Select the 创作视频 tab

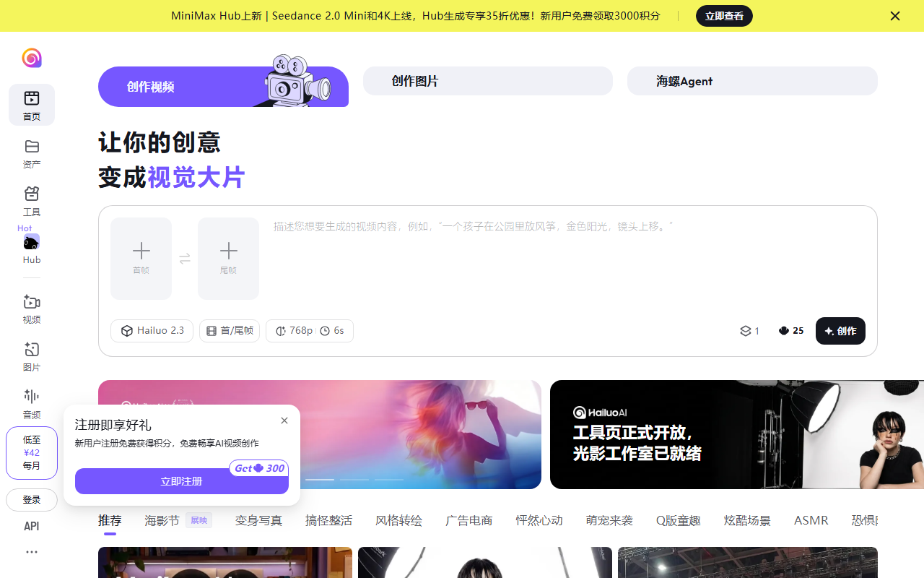(x=223, y=87)
